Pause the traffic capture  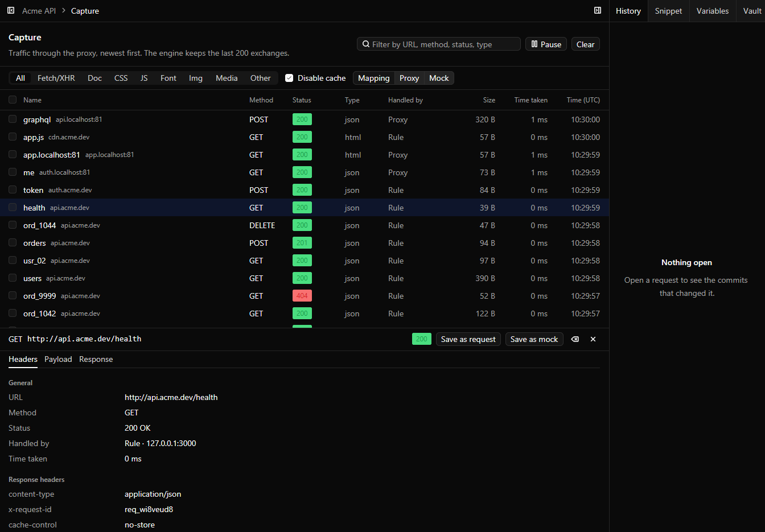(546, 44)
